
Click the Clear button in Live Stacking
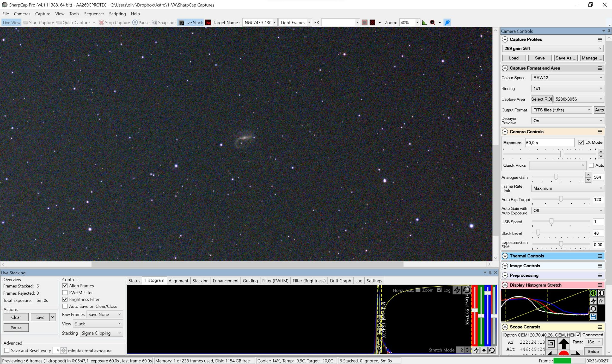click(16, 317)
